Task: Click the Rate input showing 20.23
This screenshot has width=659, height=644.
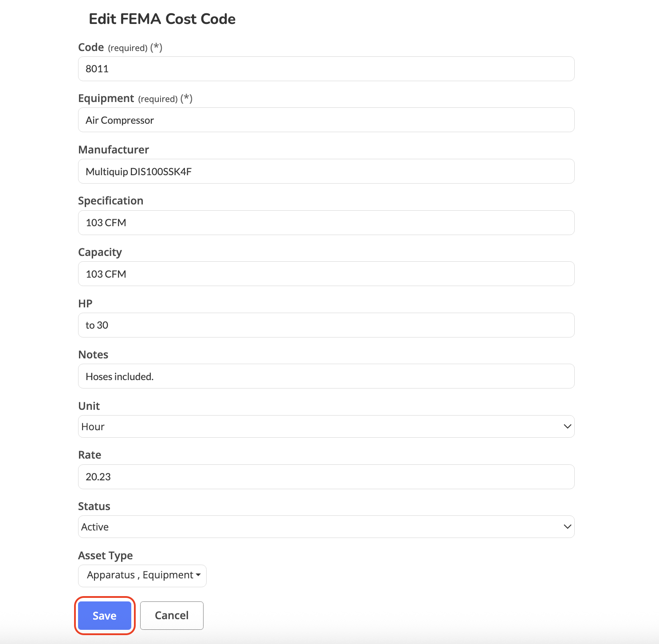Action: [326, 477]
